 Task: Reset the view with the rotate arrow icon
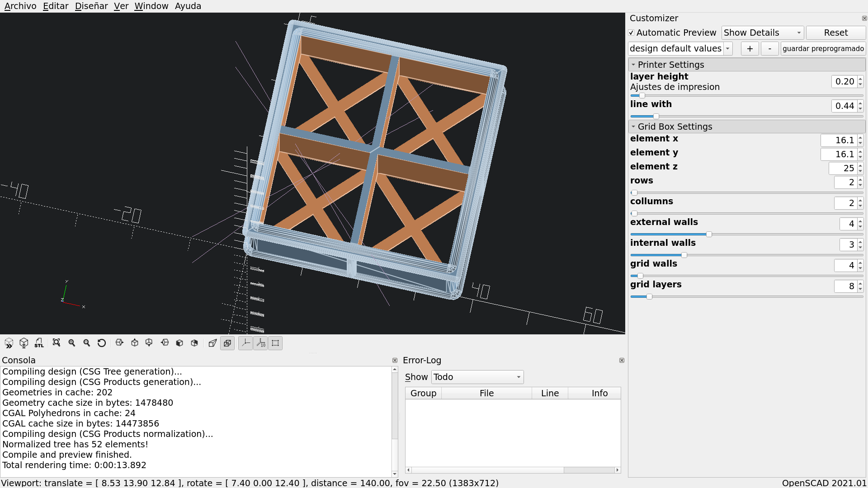(x=101, y=343)
